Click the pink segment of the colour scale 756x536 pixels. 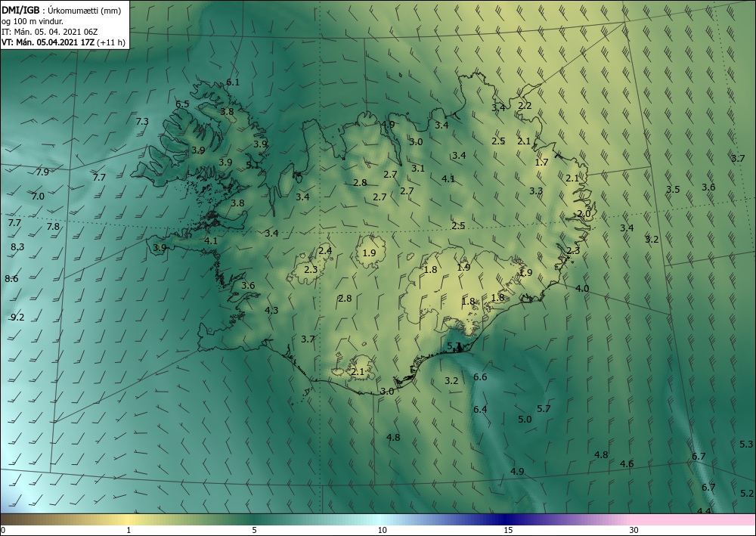click(x=694, y=519)
